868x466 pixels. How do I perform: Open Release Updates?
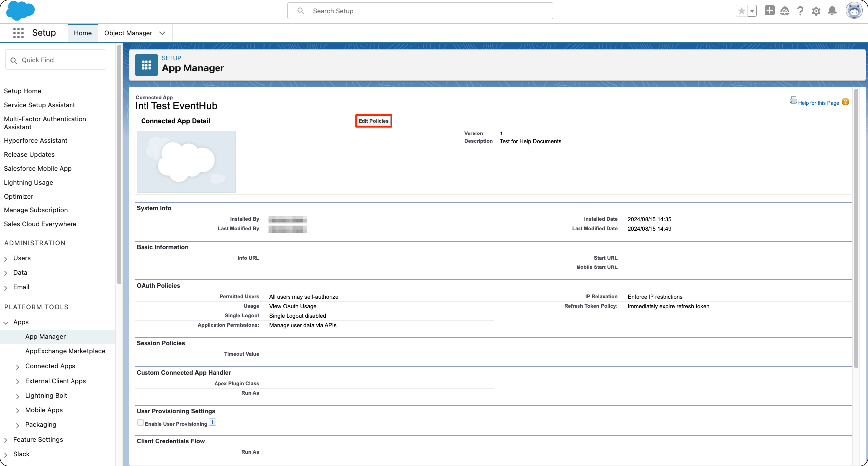(x=29, y=155)
